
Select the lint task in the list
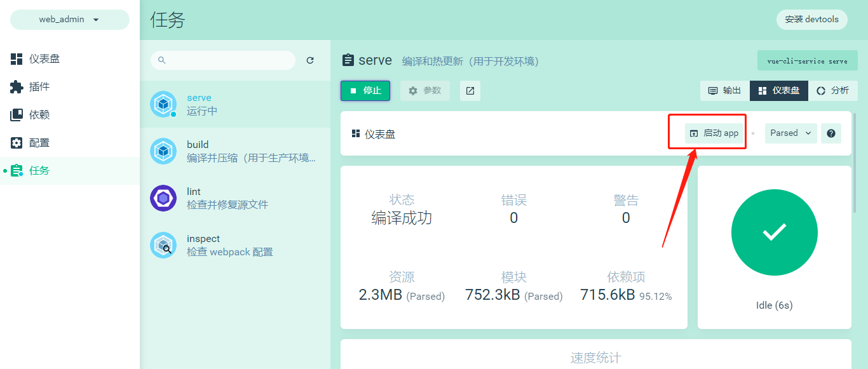(x=235, y=198)
